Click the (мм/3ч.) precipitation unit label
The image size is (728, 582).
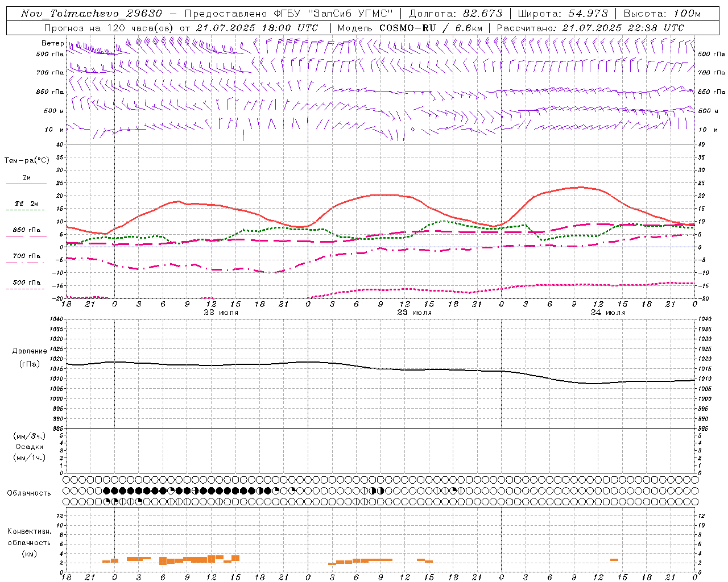pyautogui.click(x=30, y=436)
